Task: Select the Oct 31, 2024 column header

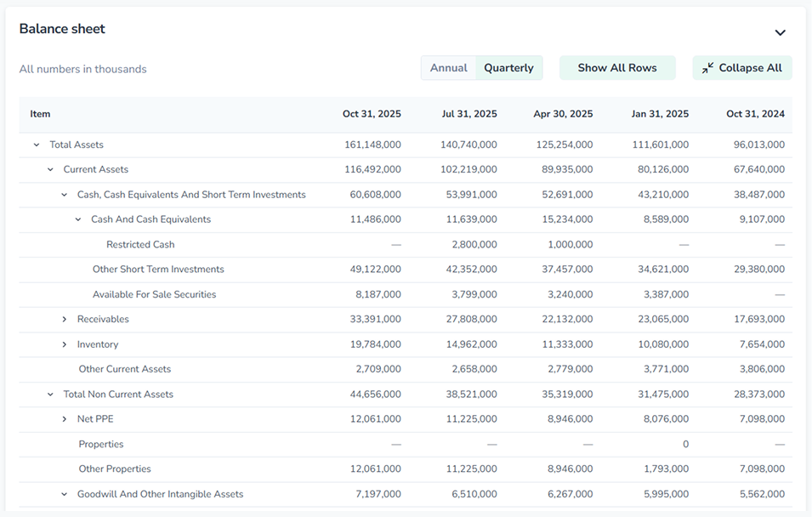Action: coord(755,114)
